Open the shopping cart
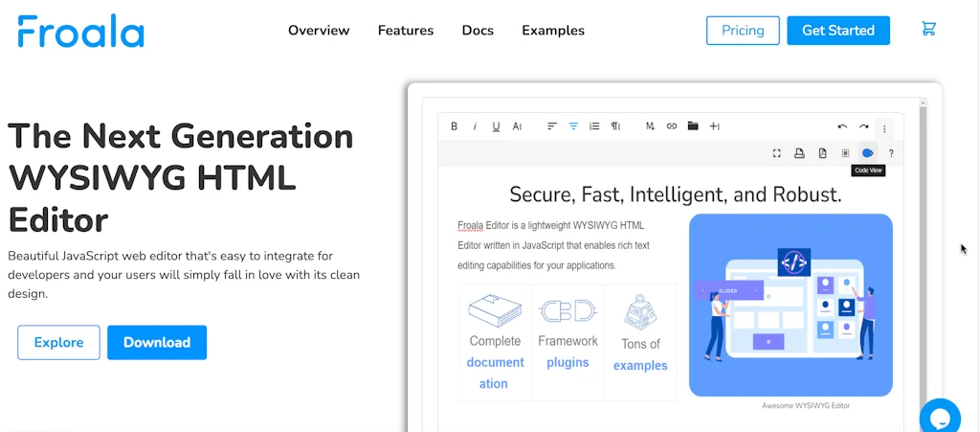The image size is (980, 432). click(928, 29)
